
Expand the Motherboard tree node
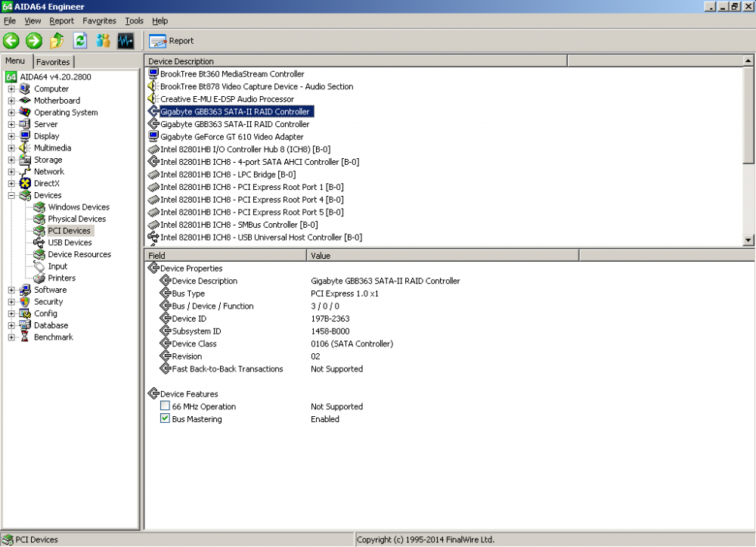coord(11,101)
